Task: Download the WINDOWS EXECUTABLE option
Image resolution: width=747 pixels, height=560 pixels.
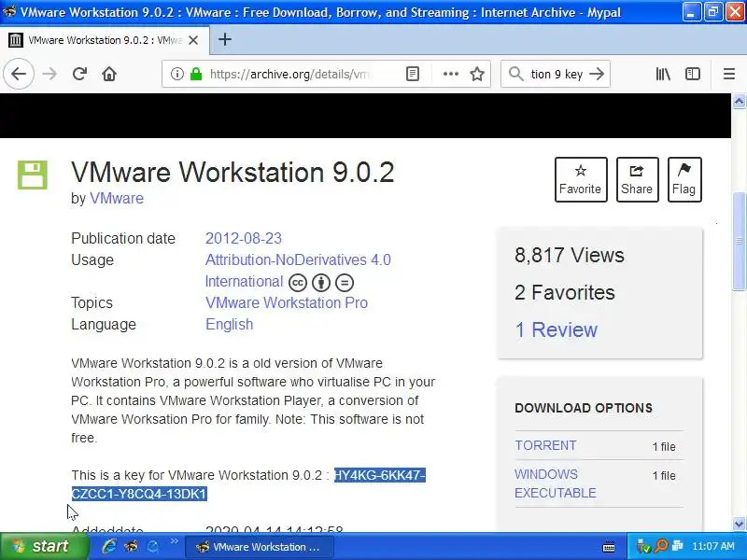Action: [x=555, y=483]
